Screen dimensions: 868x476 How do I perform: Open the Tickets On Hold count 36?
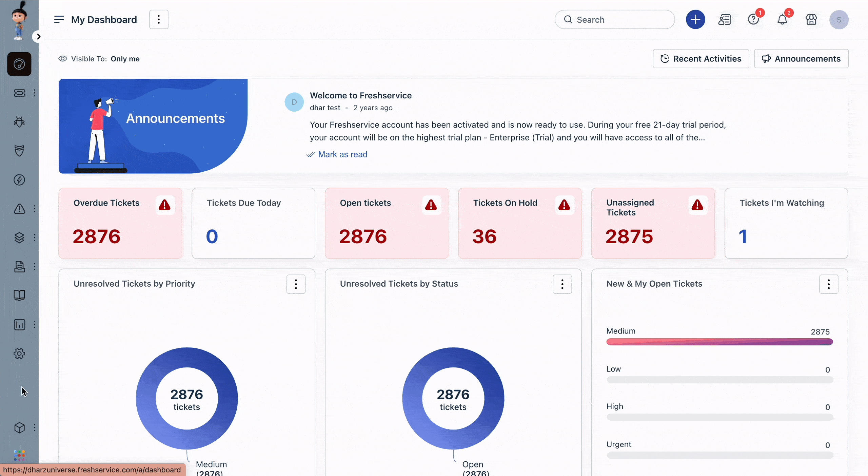pyautogui.click(x=485, y=236)
